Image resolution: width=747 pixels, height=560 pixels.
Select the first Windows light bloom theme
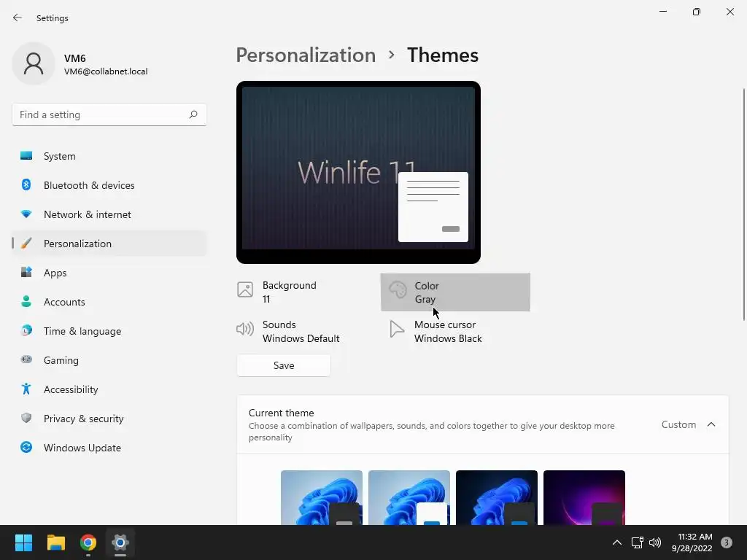(x=322, y=497)
